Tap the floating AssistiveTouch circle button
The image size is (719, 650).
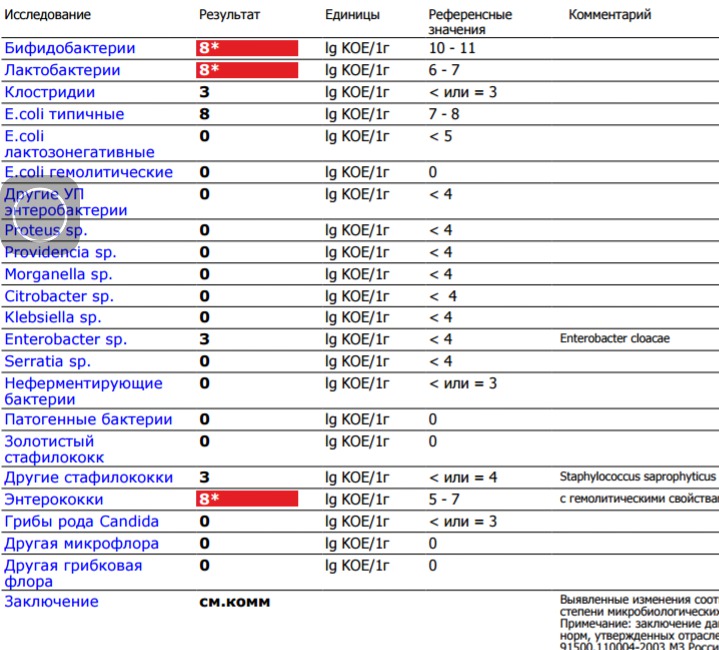(39, 214)
